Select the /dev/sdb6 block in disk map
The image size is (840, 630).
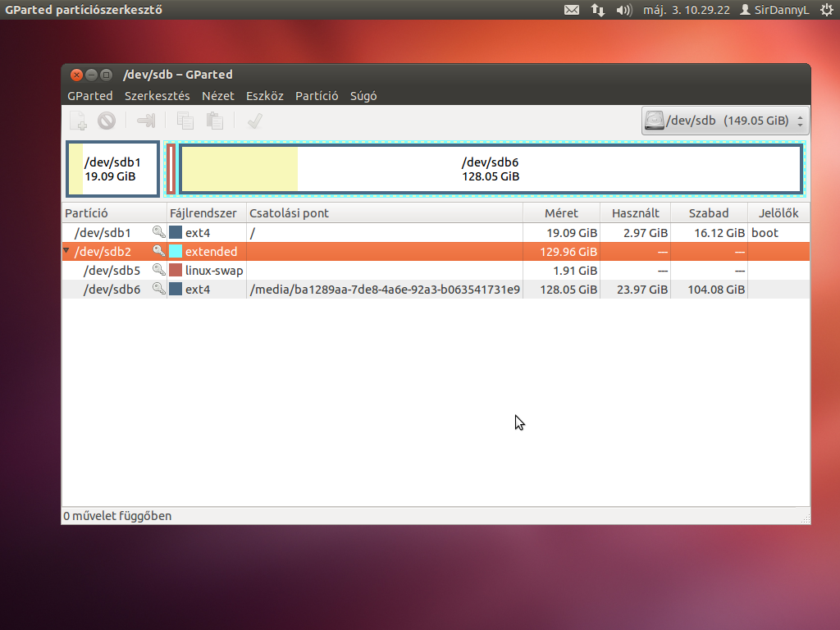tap(491, 169)
